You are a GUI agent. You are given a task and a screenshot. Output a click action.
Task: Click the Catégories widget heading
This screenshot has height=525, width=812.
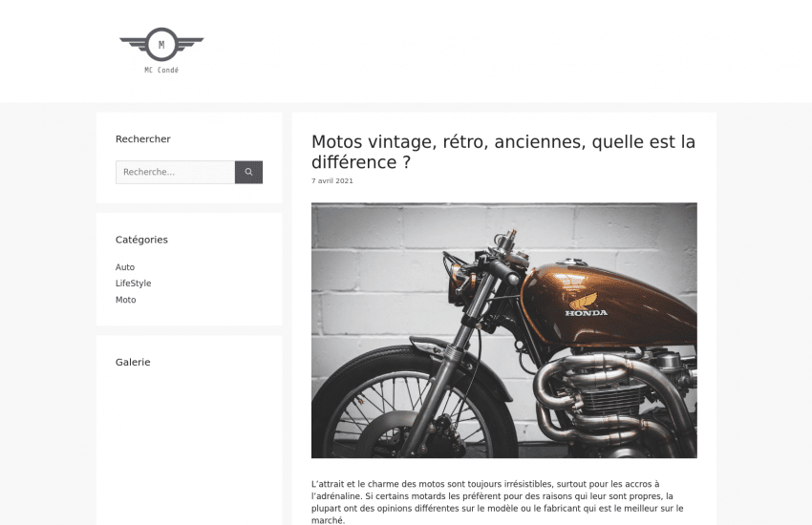(x=141, y=240)
